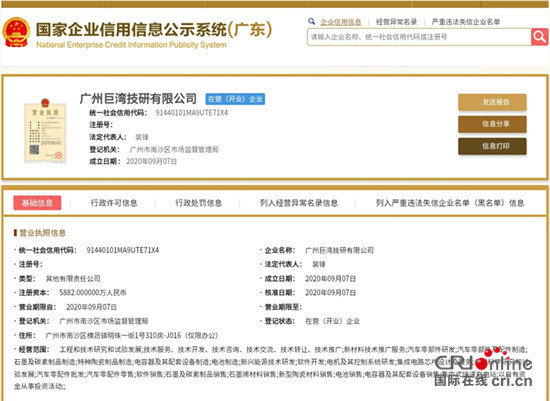Click the header registration authority 广州市南沙区市场监督管理局
The width and height of the screenshot is (550, 401).
tap(174, 150)
